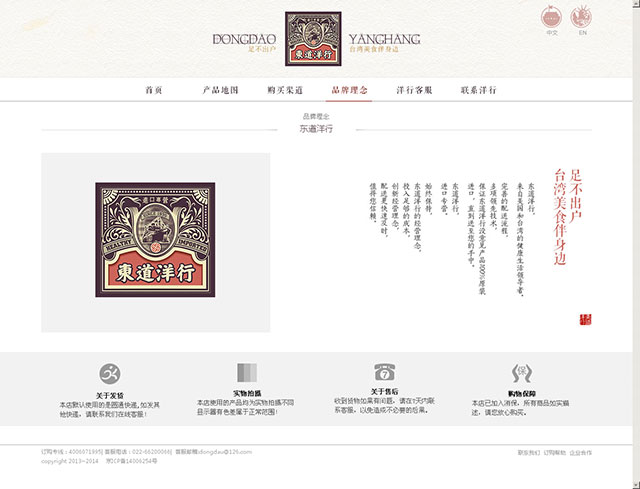Go to the 购买渠道 menu item
Screen dimensions: 640x489
285,90
